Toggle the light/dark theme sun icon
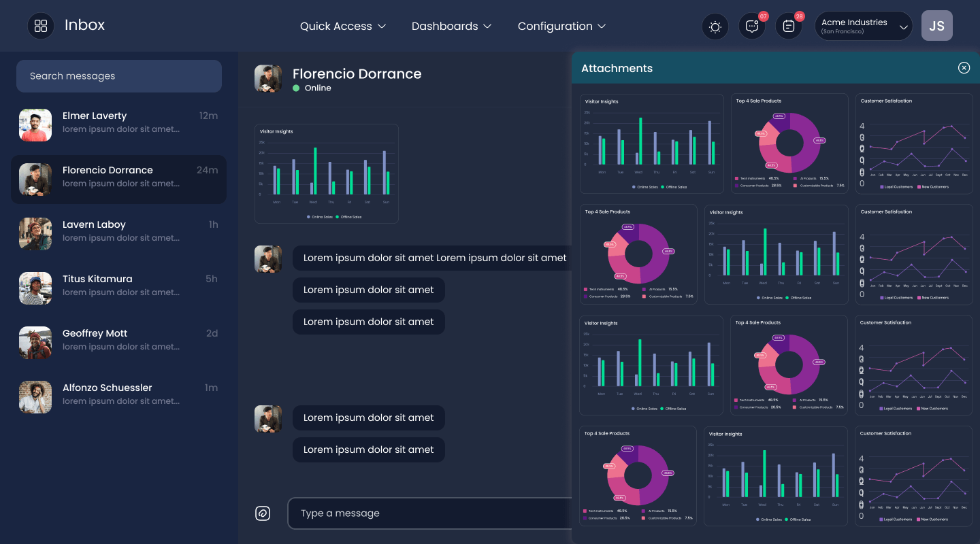The width and height of the screenshot is (980, 544). click(x=715, y=27)
